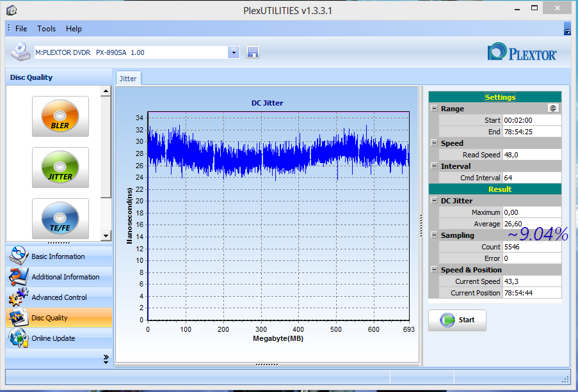Screen dimensions: 578x392
Task: Click the Sampling Count value 5546
Action: (532, 246)
